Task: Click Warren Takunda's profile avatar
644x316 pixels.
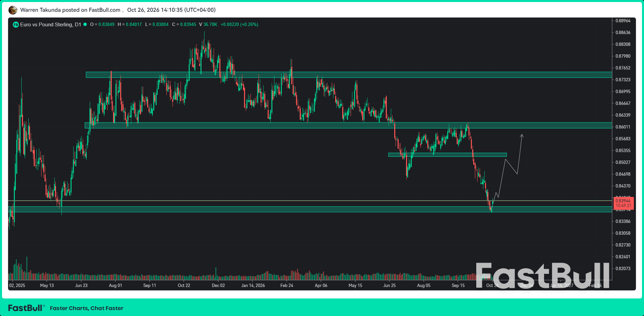Action: pyautogui.click(x=13, y=10)
